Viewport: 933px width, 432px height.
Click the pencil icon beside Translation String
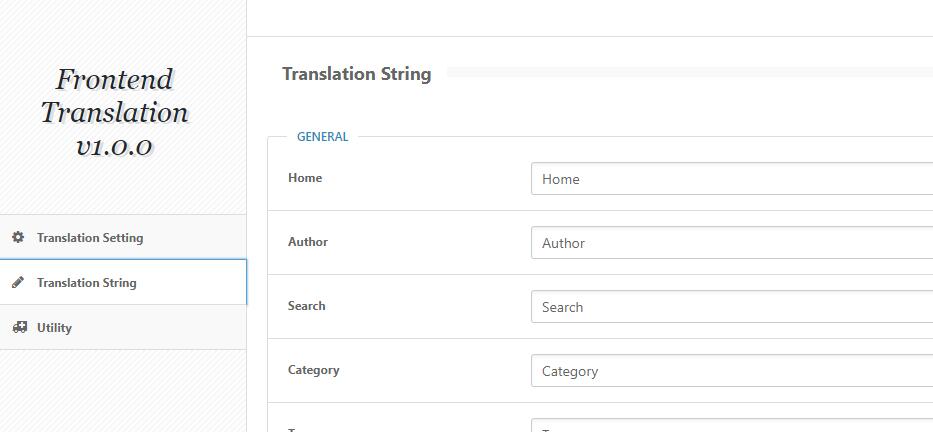pos(18,282)
